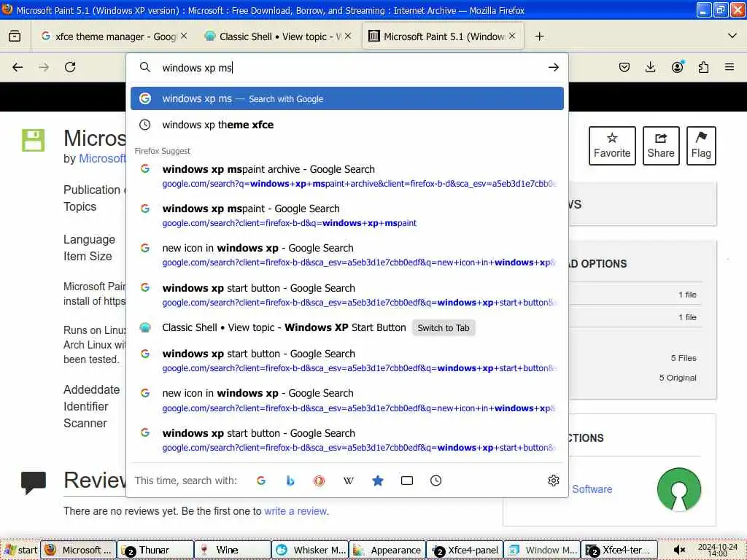Click the green open source collection thumbnail
Image resolution: width=747 pixels, height=560 pixels.
[x=679, y=489]
